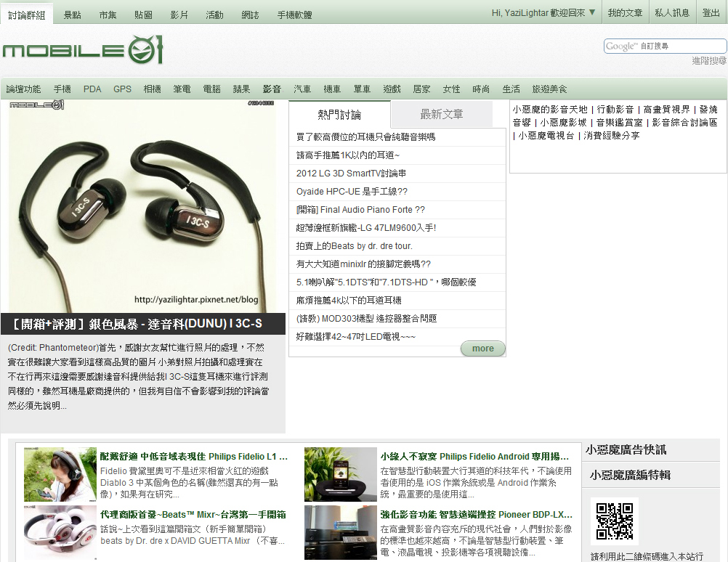The width and height of the screenshot is (728, 562).
Task: Select 單車 category
Action: point(362,89)
